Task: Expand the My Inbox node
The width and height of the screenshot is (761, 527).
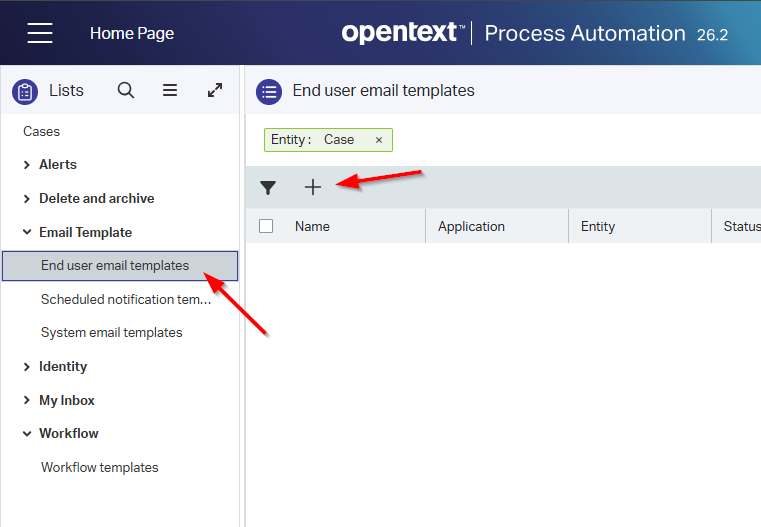Action: (27, 400)
